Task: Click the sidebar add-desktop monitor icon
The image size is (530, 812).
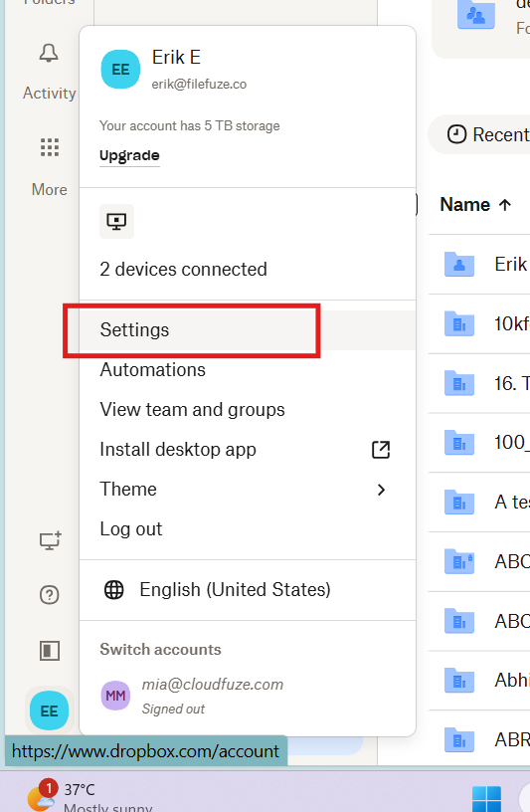Action: (x=50, y=540)
